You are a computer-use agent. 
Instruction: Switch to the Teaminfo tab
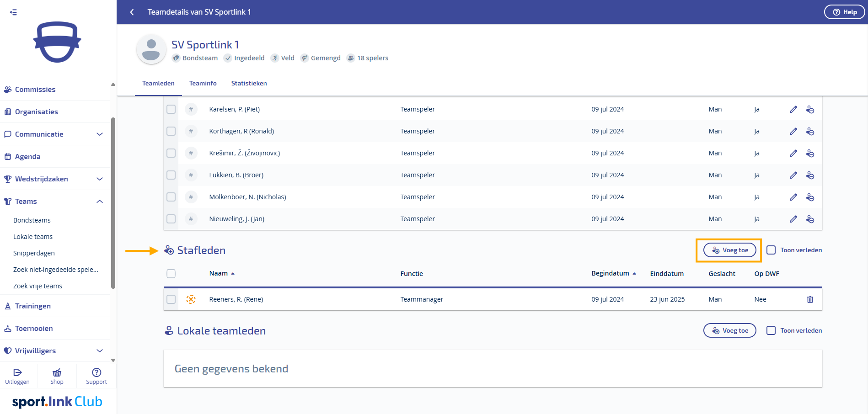203,83
